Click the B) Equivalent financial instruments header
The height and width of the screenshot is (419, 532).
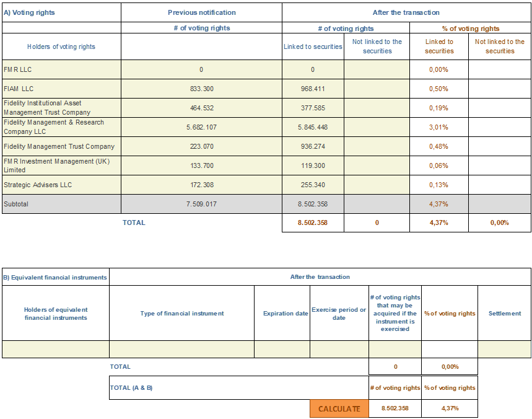[x=56, y=277]
